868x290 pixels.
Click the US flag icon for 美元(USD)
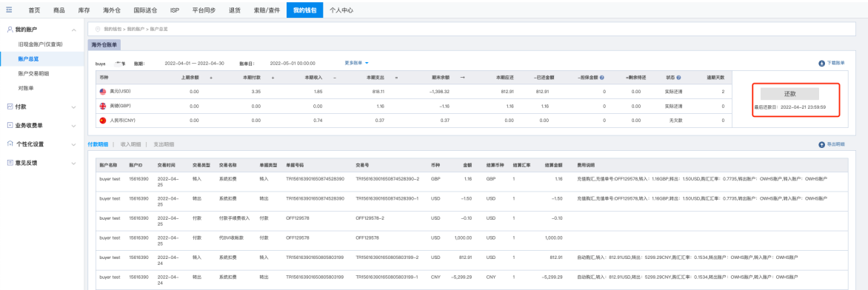[x=102, y=91]
